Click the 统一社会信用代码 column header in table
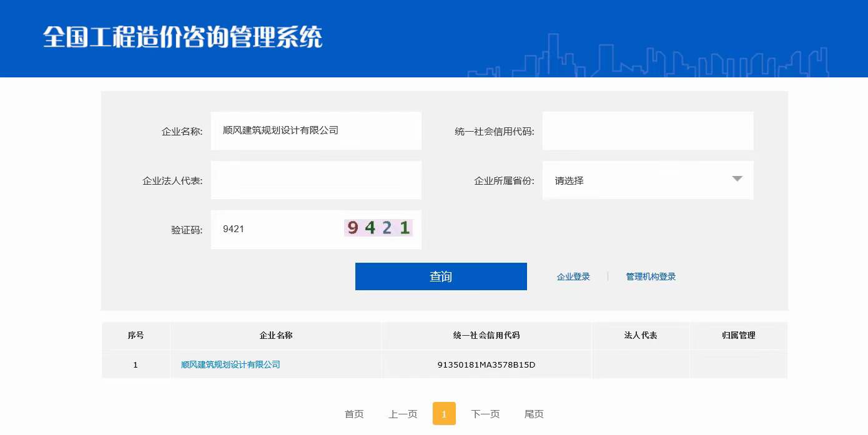Image resolution: width=868 pixels, height=435 pixels. click(486, 335)
